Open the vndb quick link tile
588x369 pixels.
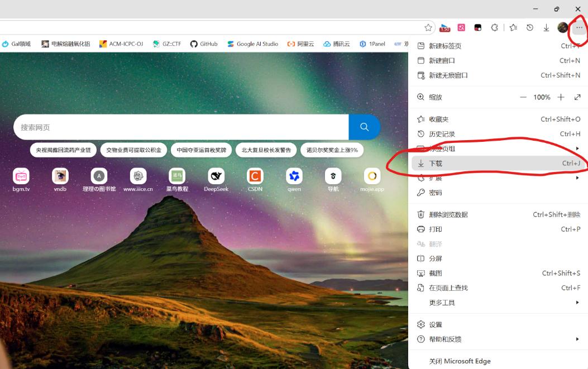pos(60,180)
